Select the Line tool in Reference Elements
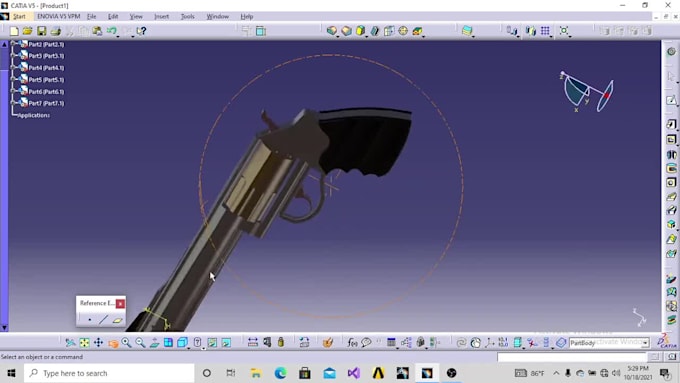Viewport: 680px width, 383px height. point(103,320)
